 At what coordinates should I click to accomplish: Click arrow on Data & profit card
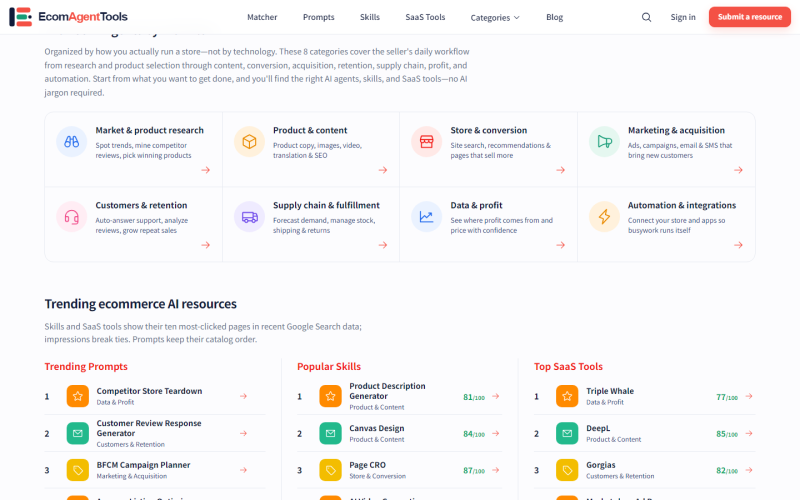click(561, 245)
